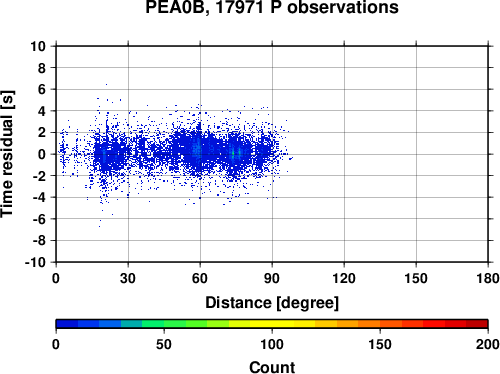
Task: Click the y-axis tick label '-4'
Action: pyautogui.click(x=39, y=197)
